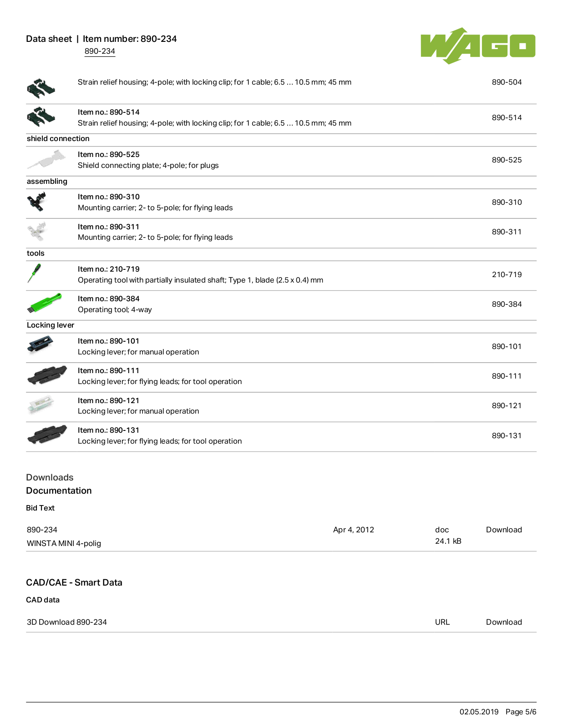The image size is (563, 728).
Task: Click the locking lever 890-101 image
Action: 40,345
